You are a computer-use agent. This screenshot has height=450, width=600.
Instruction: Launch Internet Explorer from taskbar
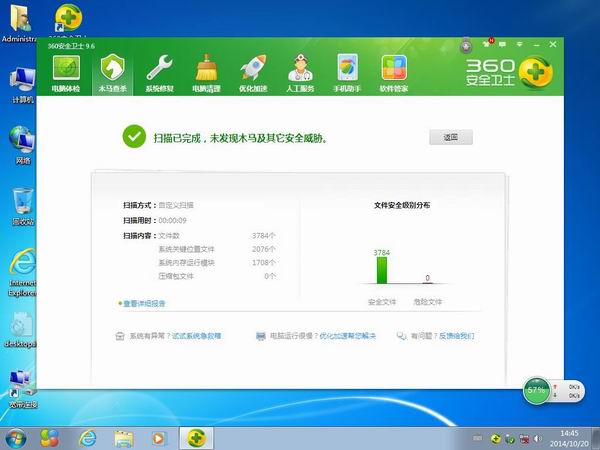click(x=87, y=439)
